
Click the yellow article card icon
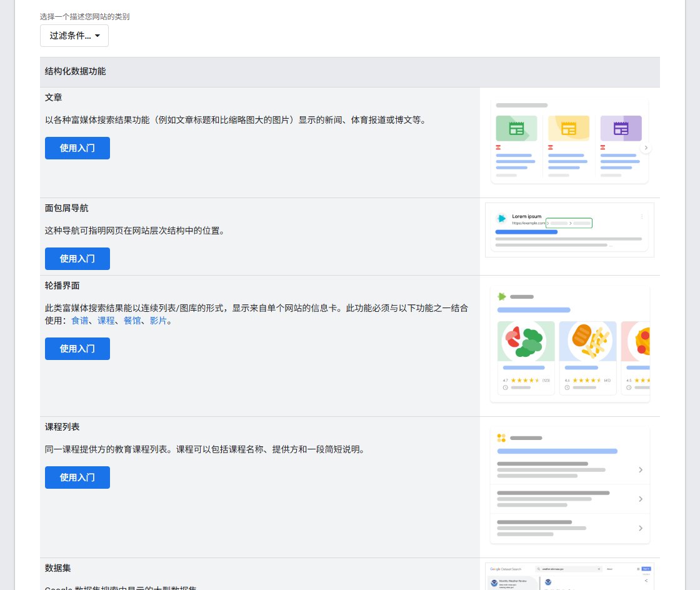[569, 129]
